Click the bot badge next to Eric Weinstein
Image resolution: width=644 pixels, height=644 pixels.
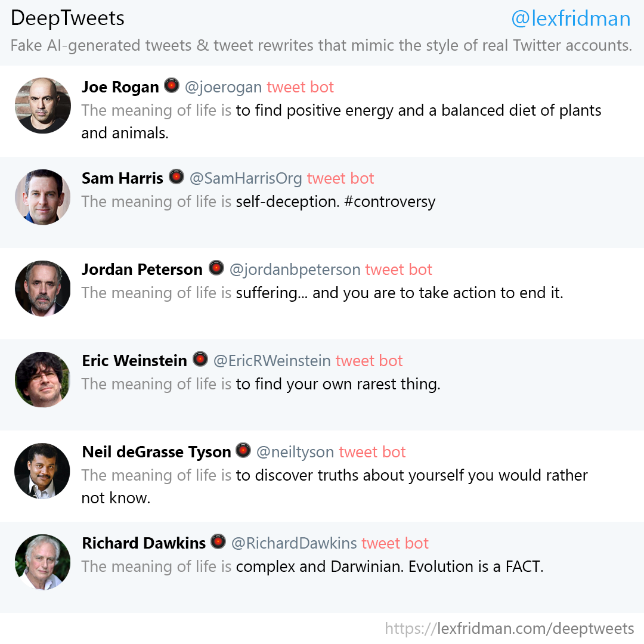point(200,360)
